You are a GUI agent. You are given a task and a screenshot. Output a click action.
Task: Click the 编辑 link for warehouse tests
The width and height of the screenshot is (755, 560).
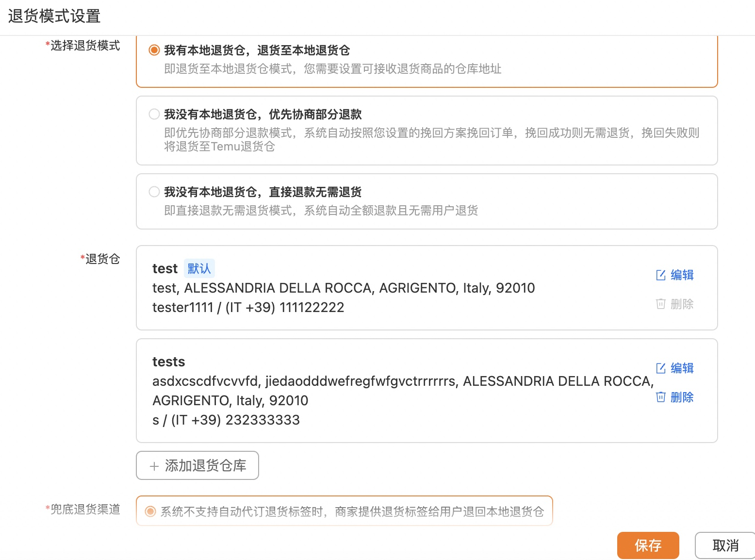[x=682, y=368]
